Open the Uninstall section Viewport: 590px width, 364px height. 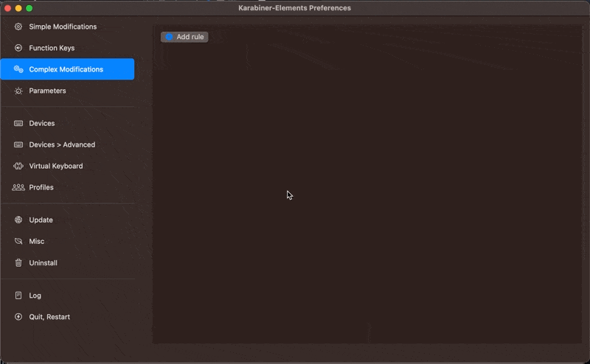(x=67, y=263)
